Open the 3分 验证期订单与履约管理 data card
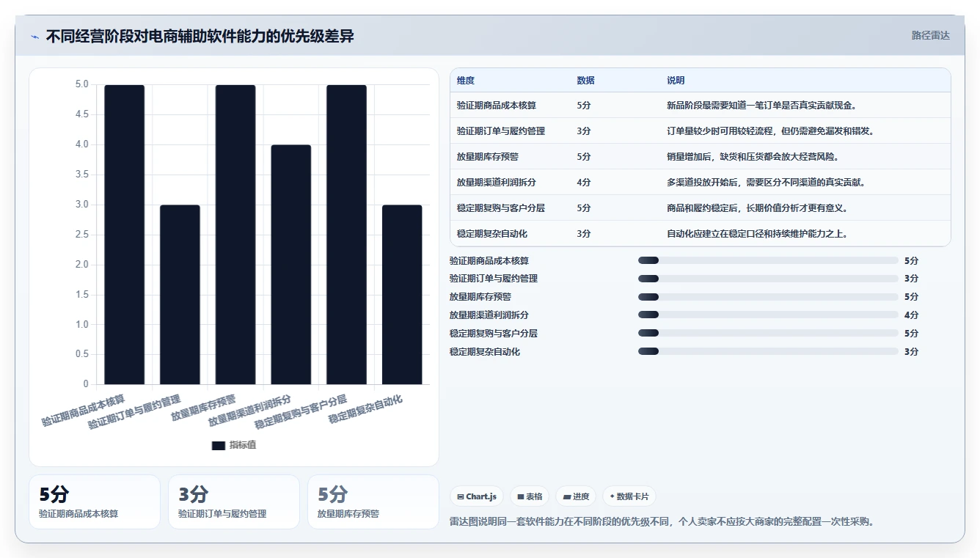Image resolution: width=980 pixels, height=558 pixels. coord(234,502)
